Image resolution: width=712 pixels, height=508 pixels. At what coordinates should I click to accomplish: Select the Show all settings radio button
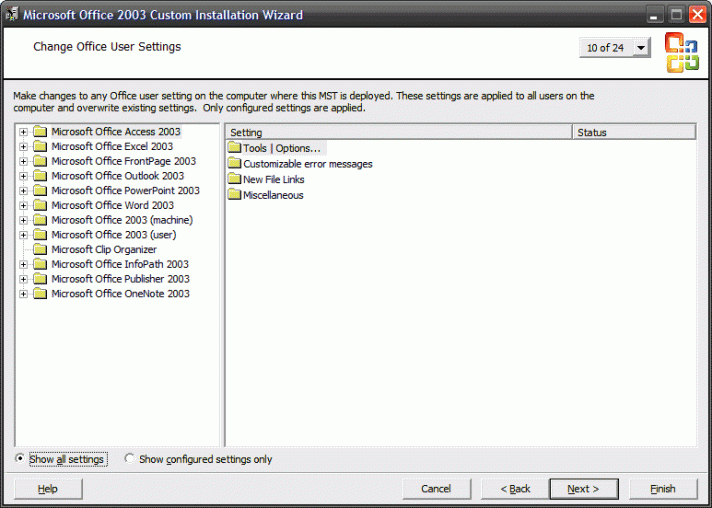[20, 459]
